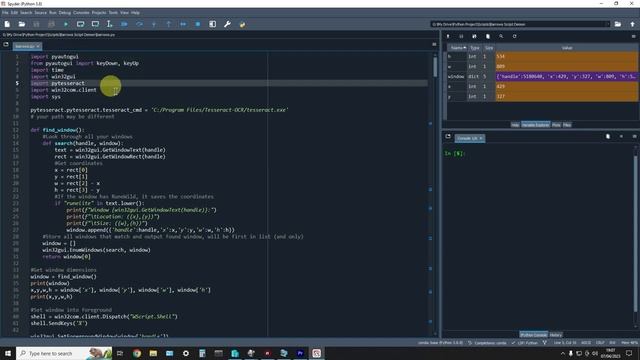Select the window dict variable value
640x360 pixels.
(x=566, y=76)
